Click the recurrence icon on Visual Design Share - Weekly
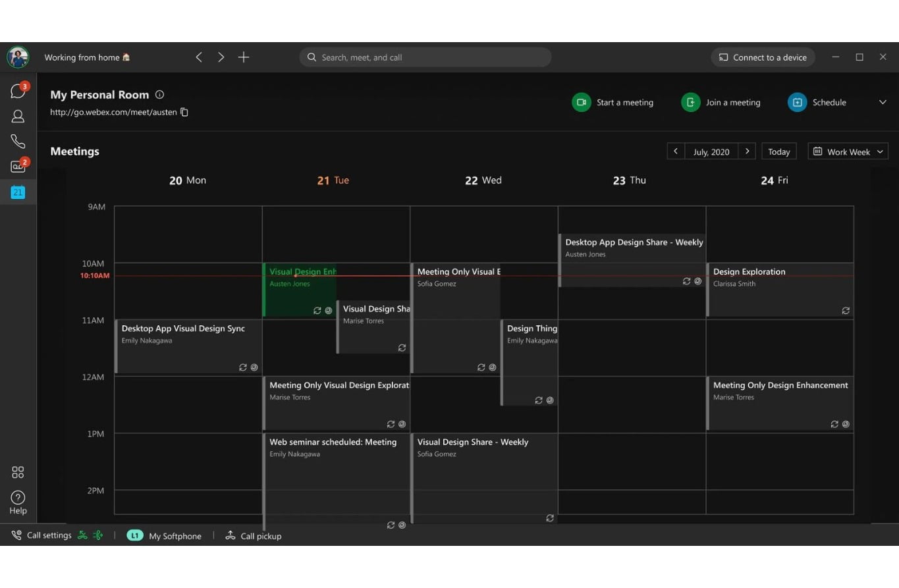 [550, 518]
